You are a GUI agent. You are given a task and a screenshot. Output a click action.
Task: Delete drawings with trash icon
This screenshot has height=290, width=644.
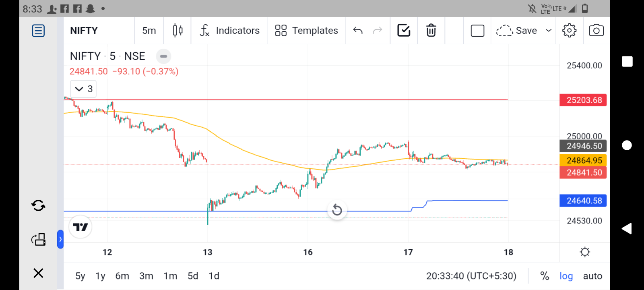point(431,31)
